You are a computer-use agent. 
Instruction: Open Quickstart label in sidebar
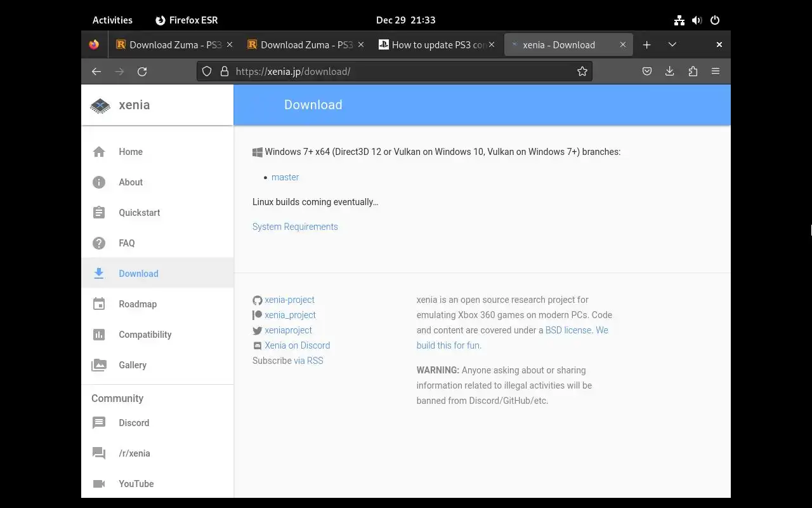click(x=140, y=213)
